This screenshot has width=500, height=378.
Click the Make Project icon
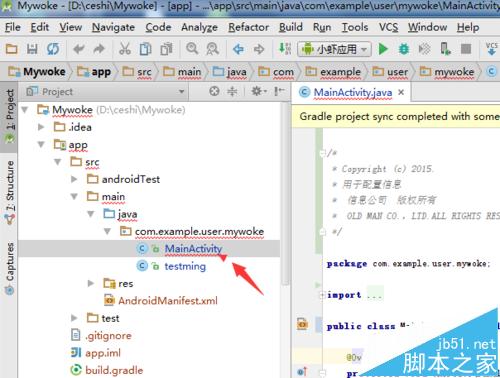[x=285, y=49]
